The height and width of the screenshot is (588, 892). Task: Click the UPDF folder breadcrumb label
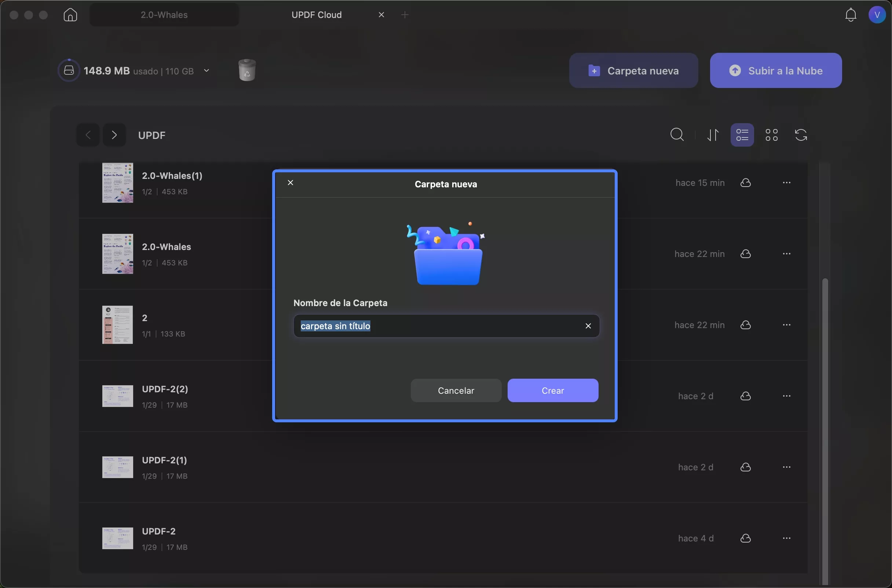click(152, 135)
